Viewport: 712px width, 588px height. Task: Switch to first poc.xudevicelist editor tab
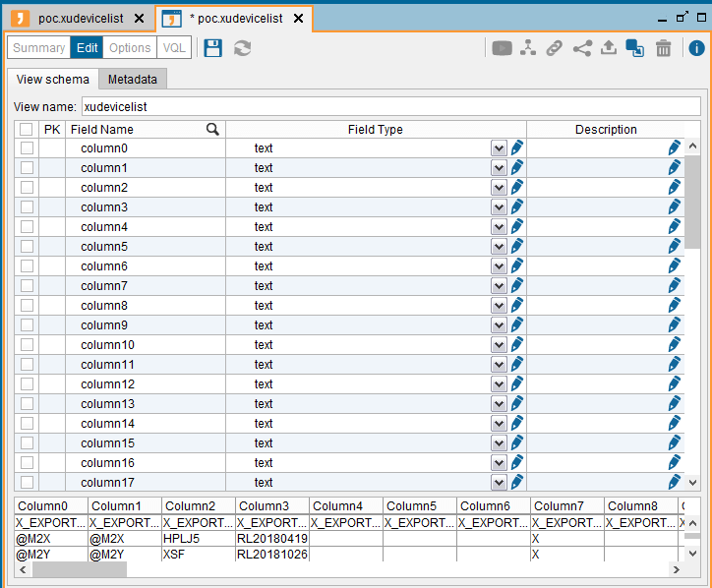[81, 18]
